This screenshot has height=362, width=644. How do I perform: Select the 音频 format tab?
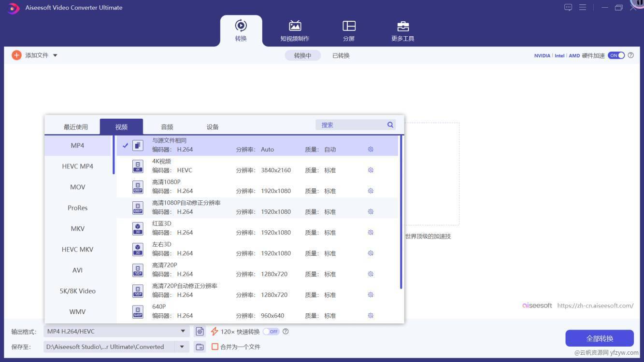coord(167,127)
